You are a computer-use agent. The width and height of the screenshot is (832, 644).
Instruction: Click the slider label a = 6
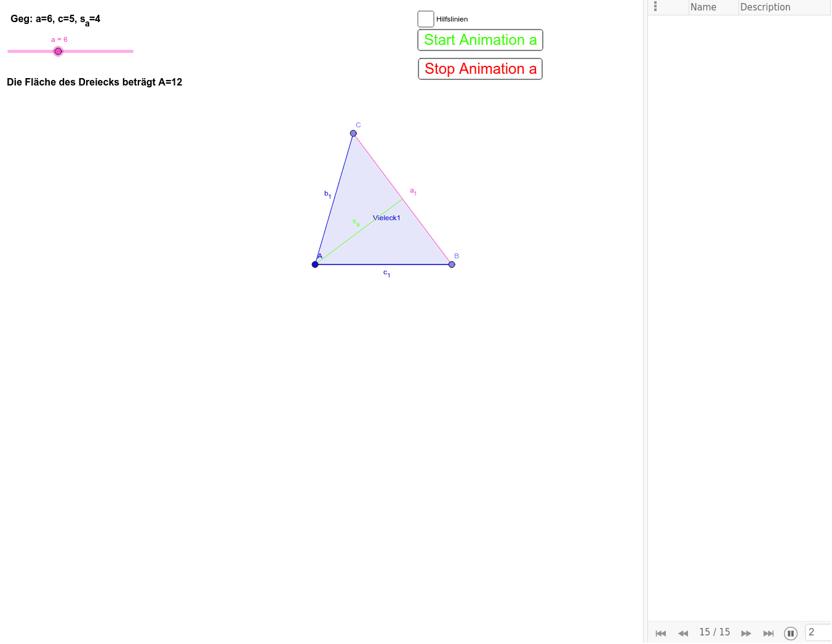coord(59,39)
